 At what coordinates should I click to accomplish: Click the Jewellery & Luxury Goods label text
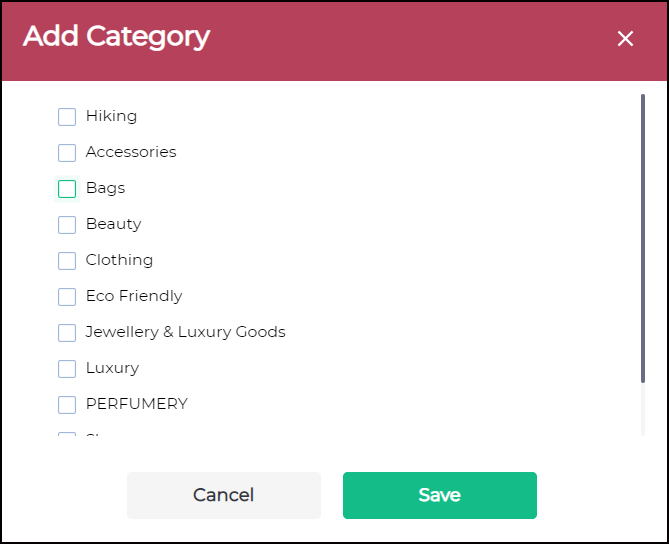pos(185,332)
